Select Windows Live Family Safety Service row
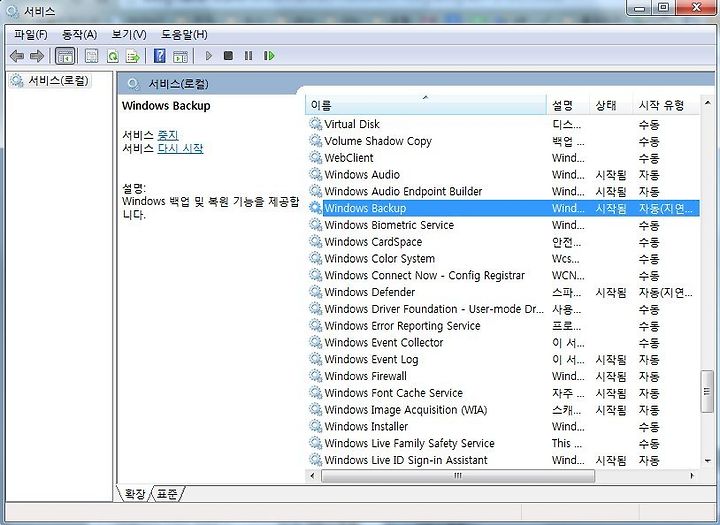 503,443
